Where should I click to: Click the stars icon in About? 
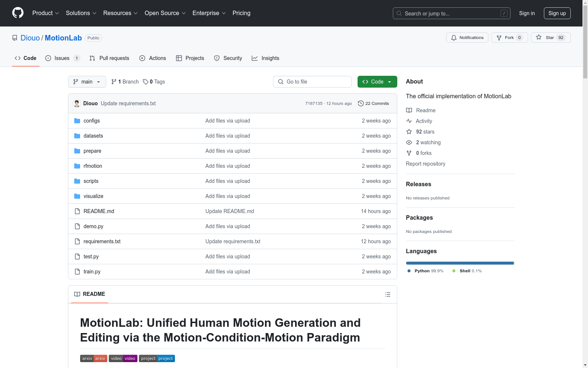tap(409, 132)
